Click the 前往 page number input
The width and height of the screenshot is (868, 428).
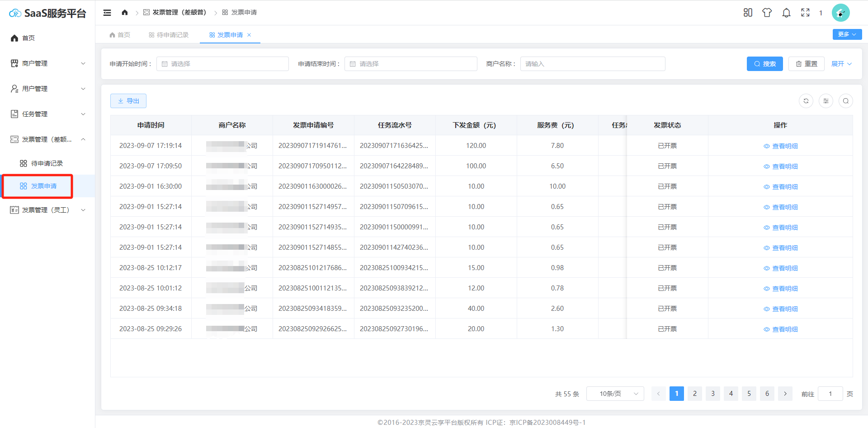point(830,394)
